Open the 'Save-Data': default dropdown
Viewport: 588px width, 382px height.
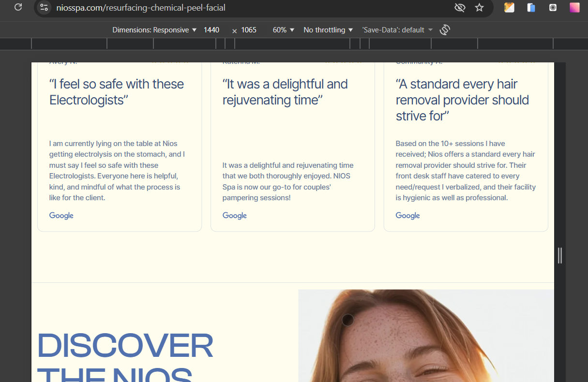tap(397, 30)
